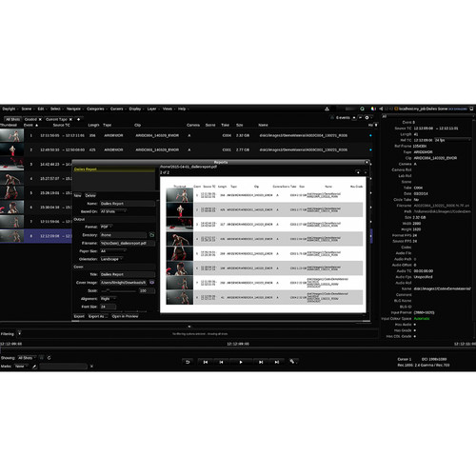The image size is (476, 476).
Task: Click the Input Colour Space Automatic value
Action: pyautogui.click(x=422, y=319)
